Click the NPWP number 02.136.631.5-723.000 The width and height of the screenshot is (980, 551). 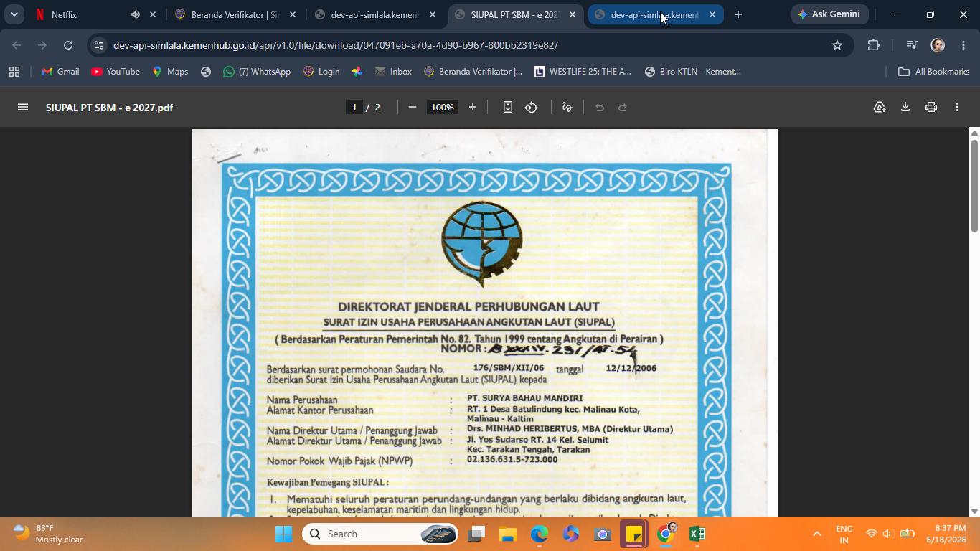point(512,459)
